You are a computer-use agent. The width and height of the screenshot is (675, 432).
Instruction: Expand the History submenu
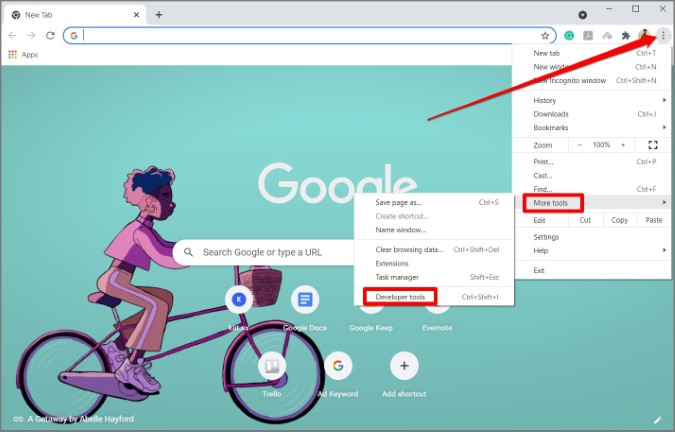click(592, 100)
